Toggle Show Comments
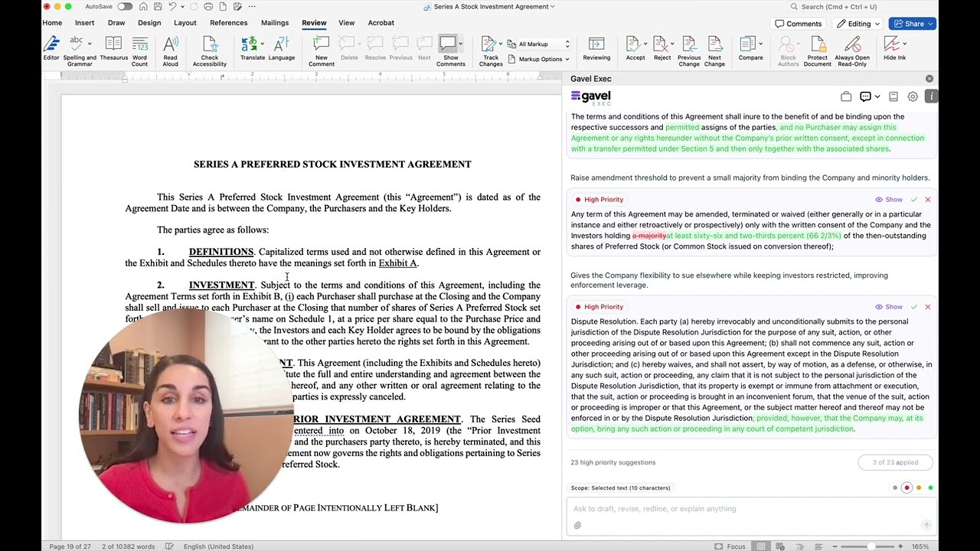Viewport: 980px width, 551px height. click(450, 51)
